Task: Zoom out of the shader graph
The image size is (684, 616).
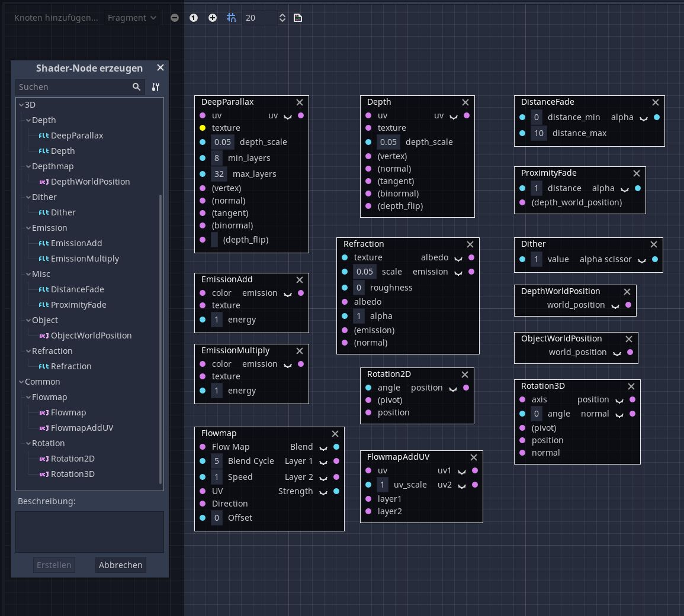Action: [174, 18]
